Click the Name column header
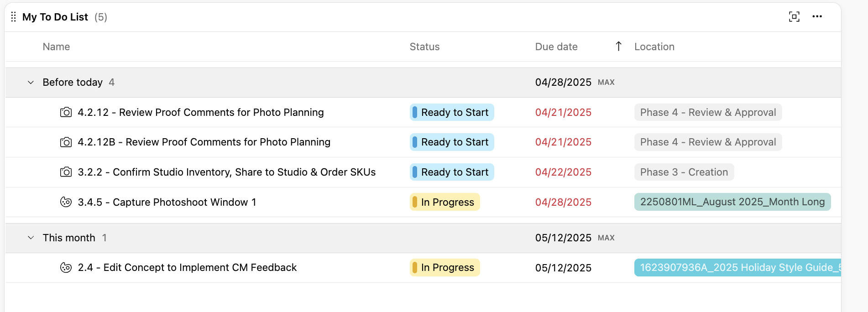The width and height of the screenshot is (868, 312). click(x=56, y=47)
